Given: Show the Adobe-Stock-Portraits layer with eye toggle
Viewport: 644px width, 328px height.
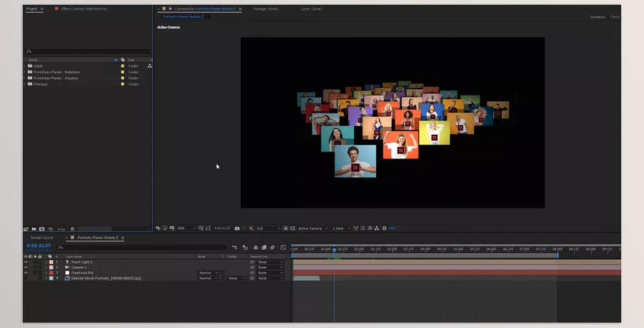Looking at the screenshot, I should tap(26, 278).
